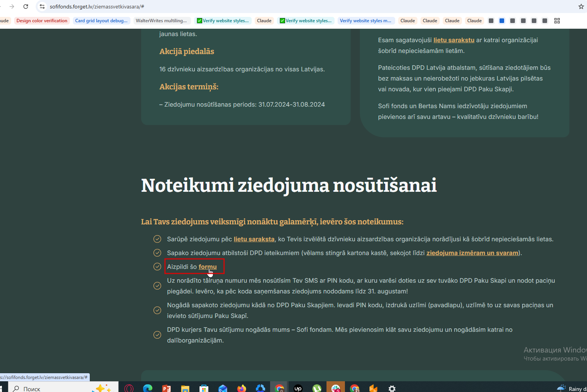Open the Settings gear in the taskbar

click(x=392, y=388)
